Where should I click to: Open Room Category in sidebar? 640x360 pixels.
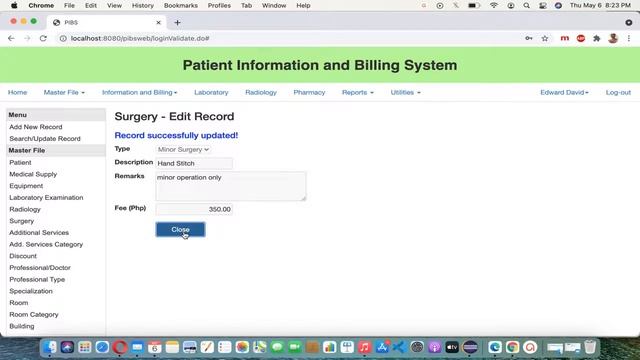[x=34, y=315]
